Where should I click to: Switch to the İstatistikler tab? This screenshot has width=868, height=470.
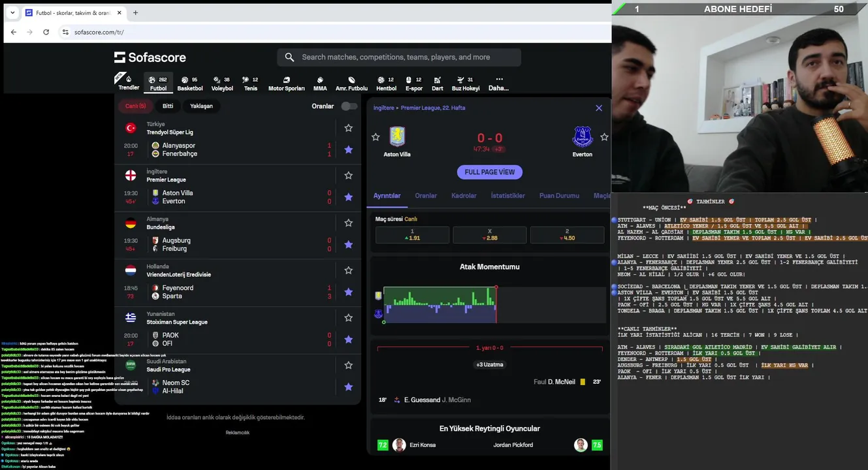[x=507, y=196]
